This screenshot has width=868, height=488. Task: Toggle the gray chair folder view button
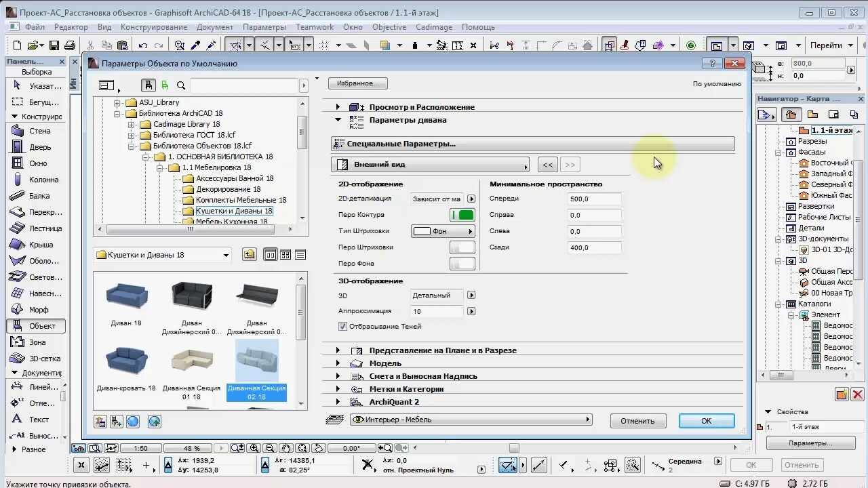coord(149,85)
